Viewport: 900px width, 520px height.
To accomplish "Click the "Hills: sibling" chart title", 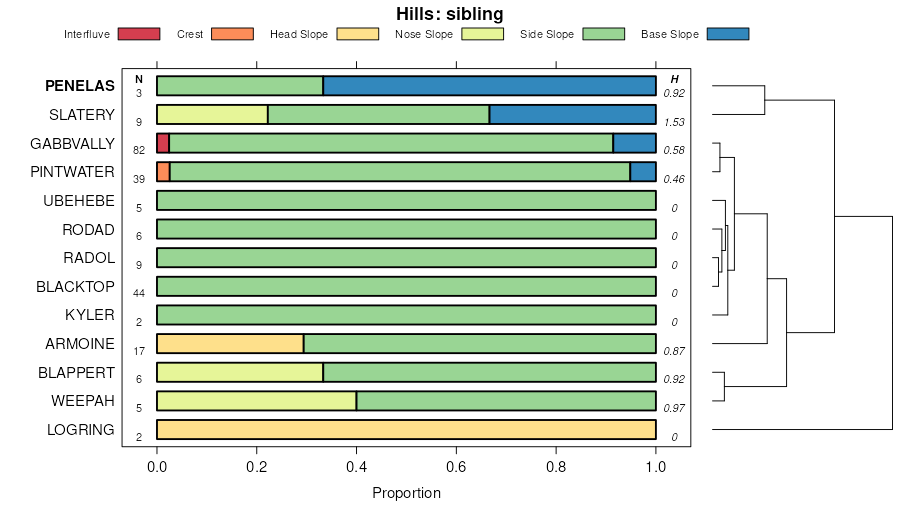I will tap(450, 14).
